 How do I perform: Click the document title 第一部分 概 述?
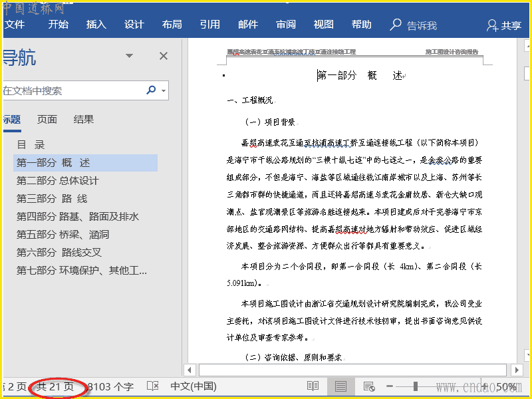tap(360, 75)
